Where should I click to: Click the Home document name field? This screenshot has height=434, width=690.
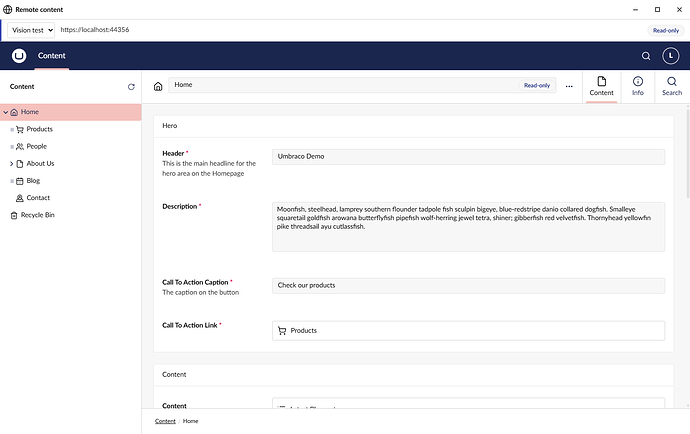(x=362, y=85)
